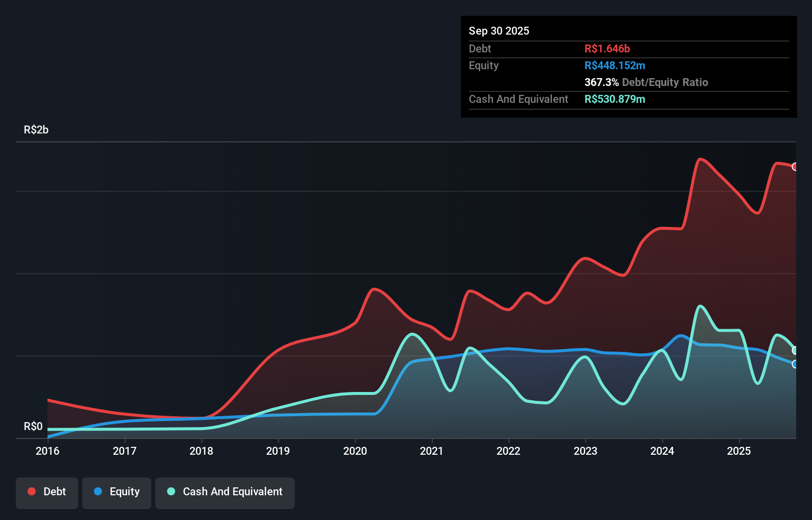The height and width of the screenshot is (520, 812).
Task: Toggle visibility of the Debt series
Action: pyautogui.click(x=47, y=491)
